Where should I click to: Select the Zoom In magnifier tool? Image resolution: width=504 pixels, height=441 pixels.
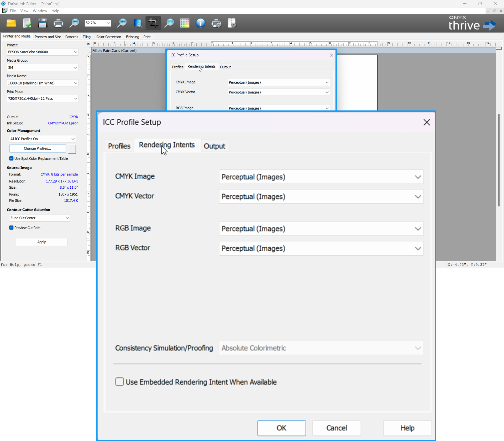click(x=122, y=23)
